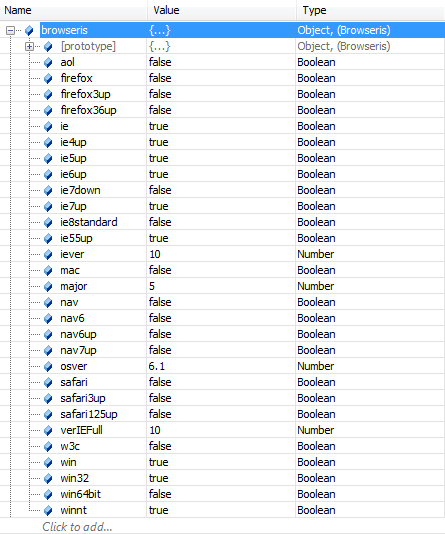Click the variable icon next to firefox36up
445x534 pixels.
point(48,111)
